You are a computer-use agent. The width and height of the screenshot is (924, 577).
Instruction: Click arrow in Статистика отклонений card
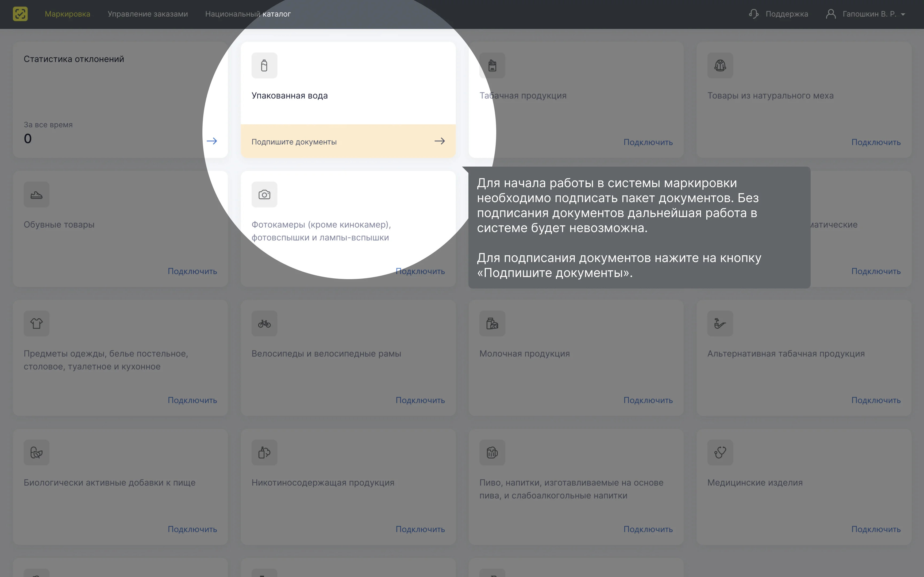[x=212, y=141]
